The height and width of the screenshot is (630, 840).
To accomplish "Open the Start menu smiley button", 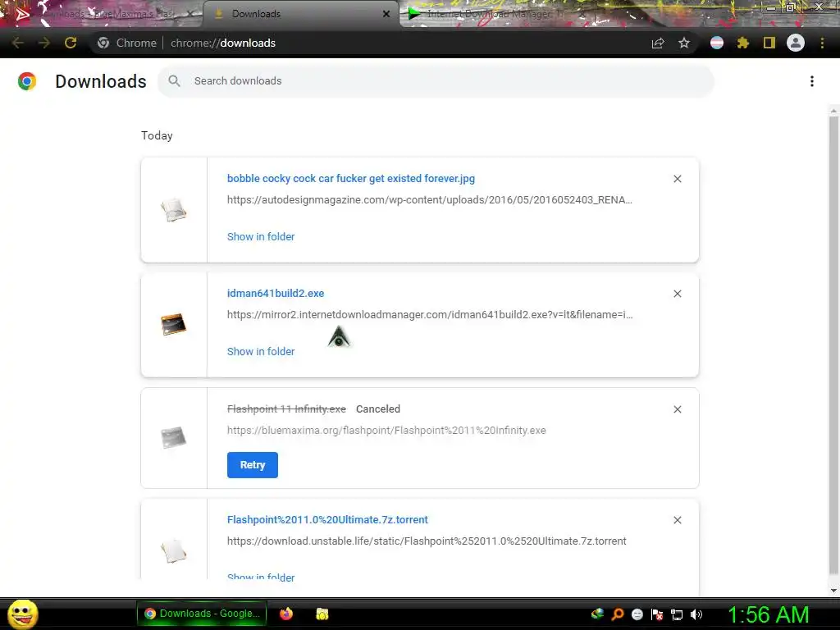I will pyautogui.click(x=22, y=614).
